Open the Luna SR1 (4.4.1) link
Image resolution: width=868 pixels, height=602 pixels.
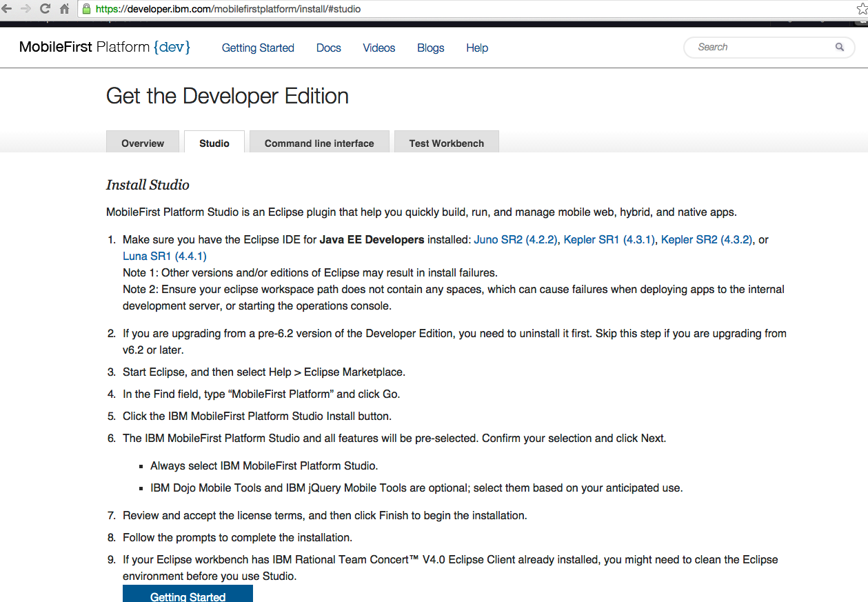pyautogui.click(x=165, y=256)
